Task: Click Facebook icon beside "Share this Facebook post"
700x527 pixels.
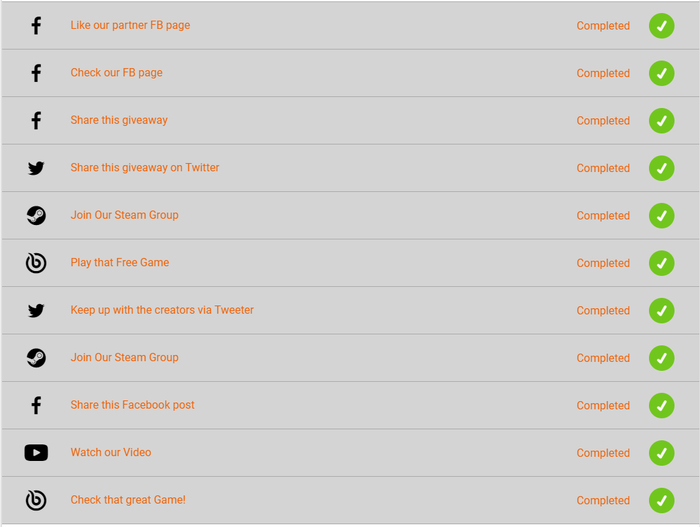Action: (x=36, y=406)
